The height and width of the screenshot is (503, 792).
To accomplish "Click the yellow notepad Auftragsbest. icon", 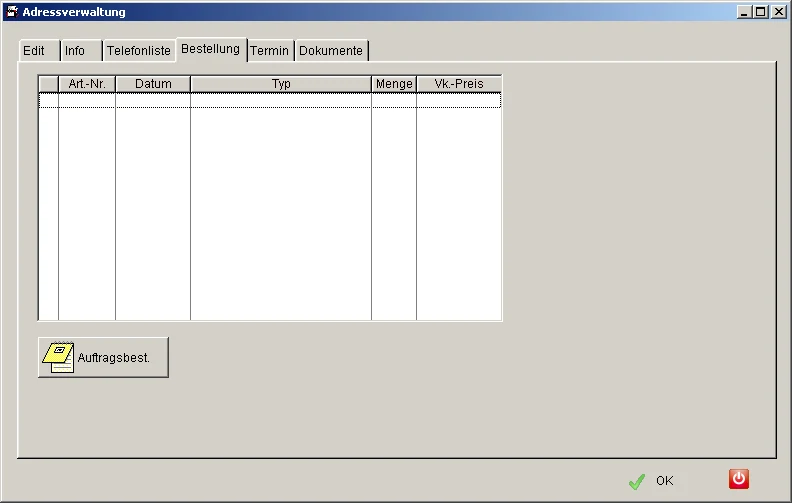I will (58, 357).
